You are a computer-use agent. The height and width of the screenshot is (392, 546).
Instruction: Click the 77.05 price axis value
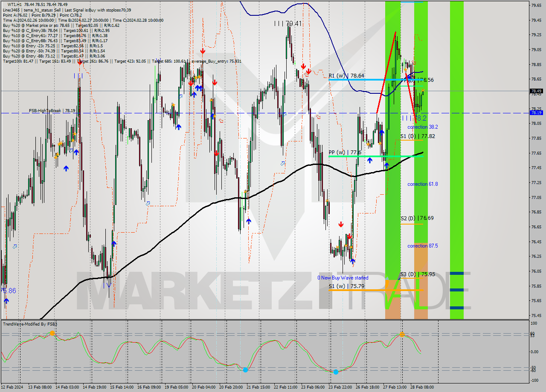[x=536, y=197]
